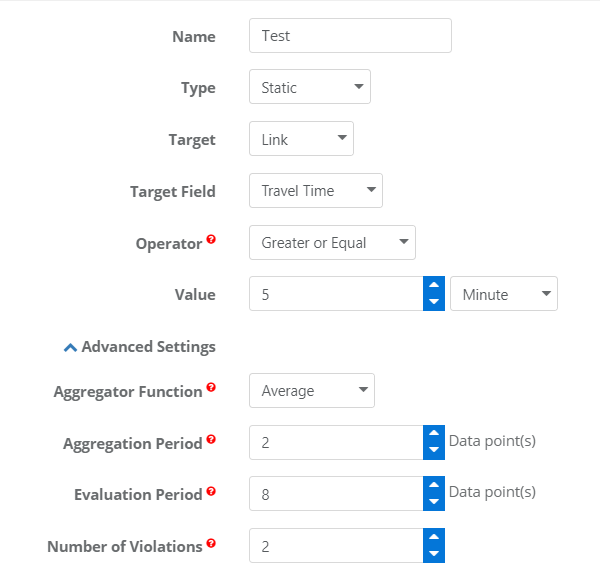Decrement Number of Violations with down arrow
Screen dimensions: 600x576
(434, 554)
